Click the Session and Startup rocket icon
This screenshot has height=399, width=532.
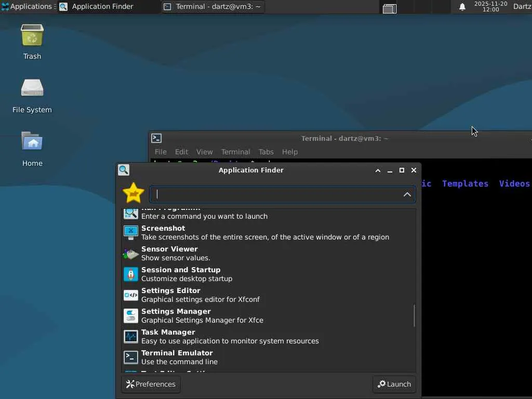[x=130, y=274]
